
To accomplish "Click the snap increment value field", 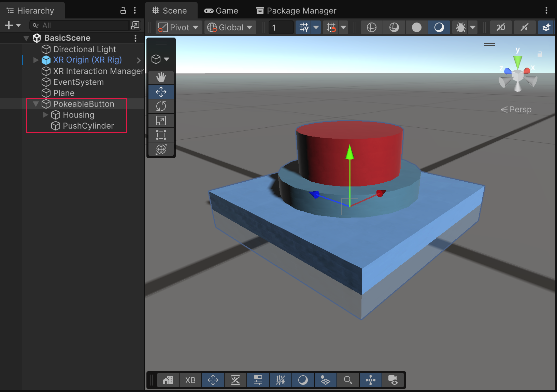I will (x=281, y=27).
